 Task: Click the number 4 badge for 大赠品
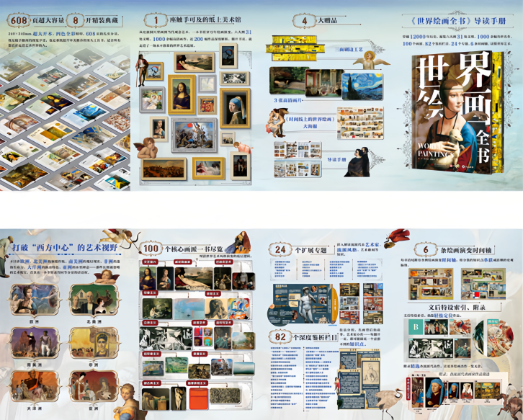click(x=304, y=21)
